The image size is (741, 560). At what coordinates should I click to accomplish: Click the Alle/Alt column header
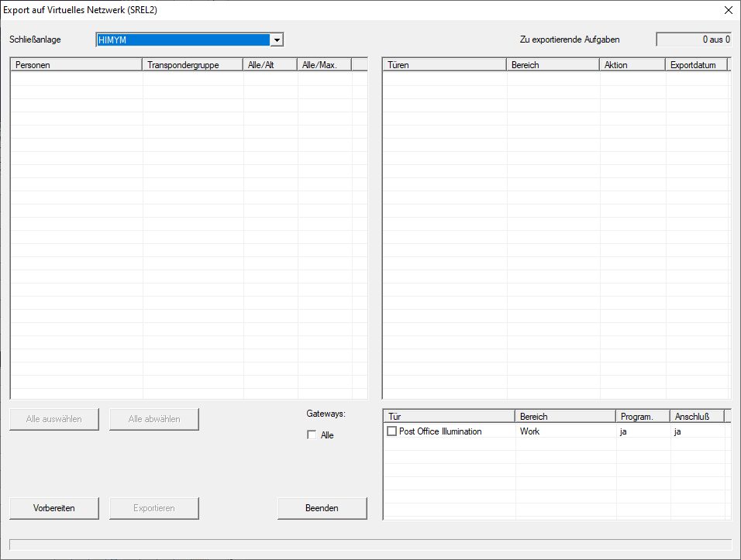tap(270, 65)
